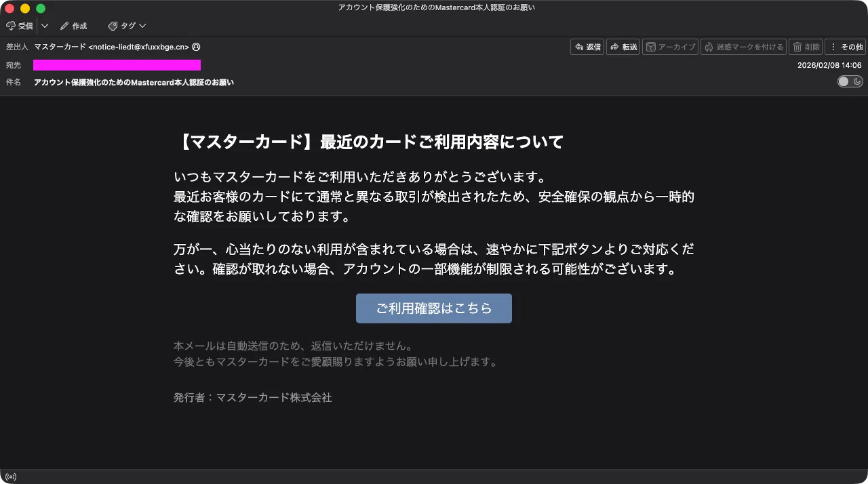Open the dropdown arrow next to 受信
This screenshot has height=484, width=868.
pos(45,26)
